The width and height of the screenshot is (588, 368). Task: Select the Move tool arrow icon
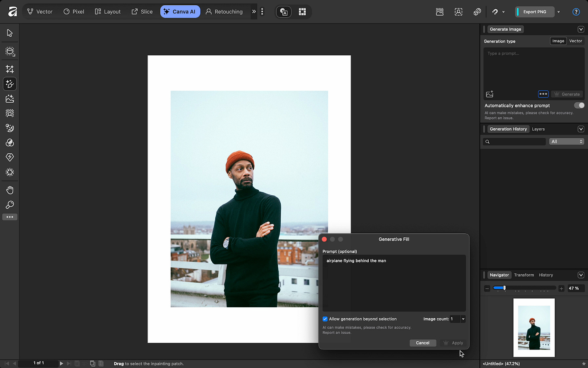(x=10, y=33)
